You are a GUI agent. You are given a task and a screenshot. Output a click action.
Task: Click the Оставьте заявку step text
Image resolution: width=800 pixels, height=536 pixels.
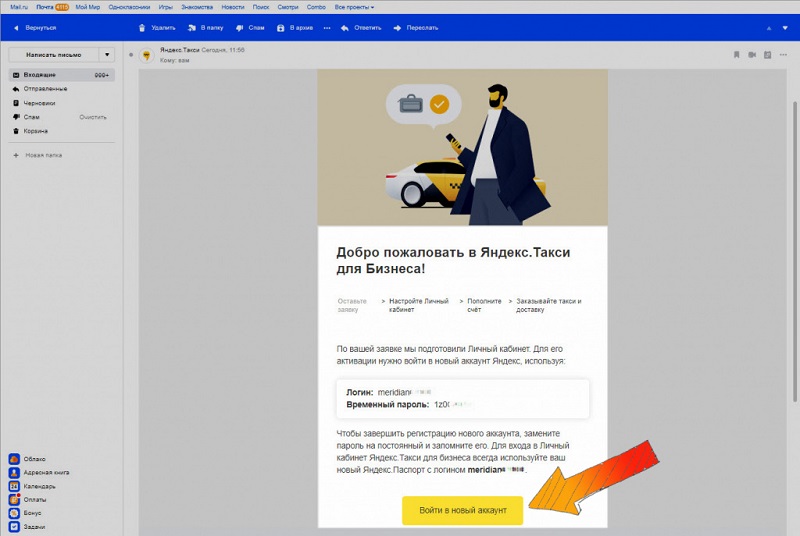coord(352,305)
